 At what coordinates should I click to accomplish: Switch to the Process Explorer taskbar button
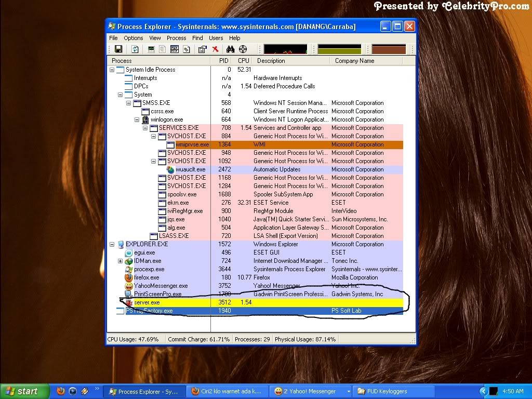[x=144, y=392]
